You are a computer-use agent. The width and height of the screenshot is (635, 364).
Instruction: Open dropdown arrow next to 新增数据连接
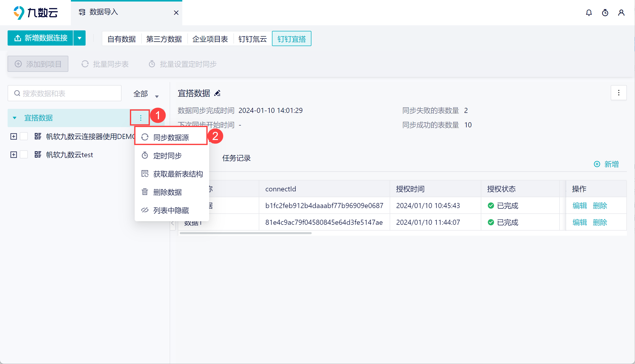(x=80, y=38)
